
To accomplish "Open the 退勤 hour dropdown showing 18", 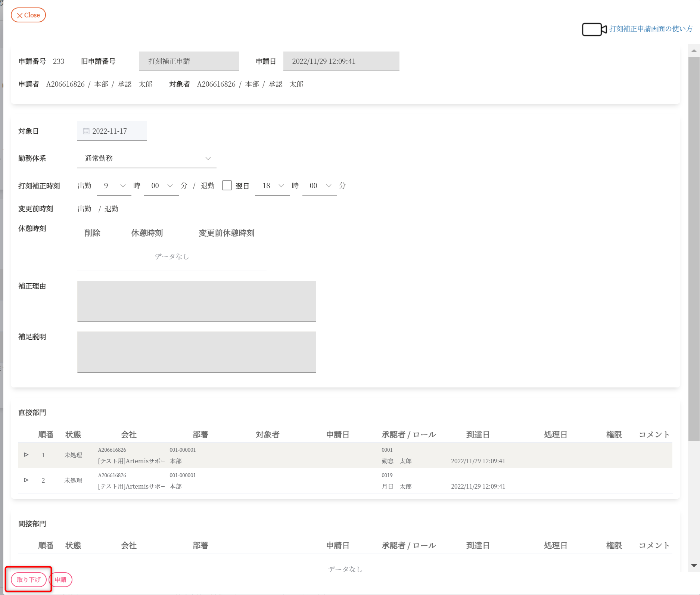I will pyautogui.click(x=272, y=186).
